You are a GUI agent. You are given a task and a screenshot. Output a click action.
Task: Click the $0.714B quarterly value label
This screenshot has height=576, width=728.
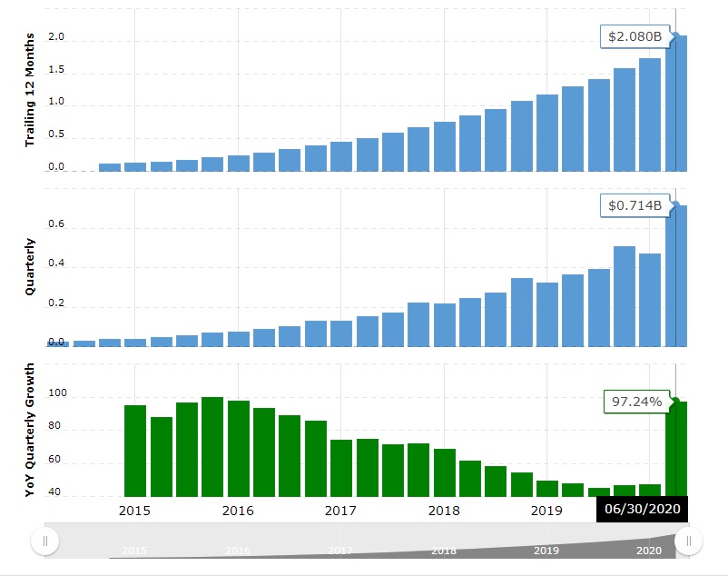[635, 206]
